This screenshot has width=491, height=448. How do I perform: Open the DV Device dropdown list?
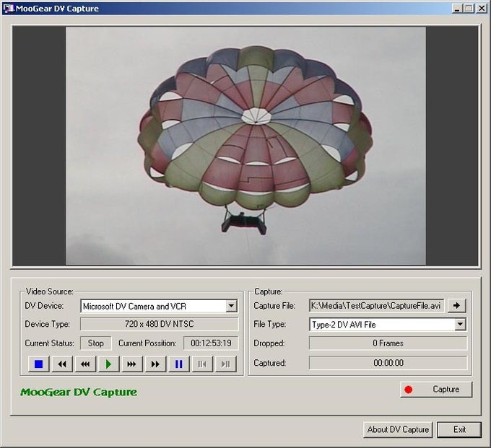click(231, 306)
